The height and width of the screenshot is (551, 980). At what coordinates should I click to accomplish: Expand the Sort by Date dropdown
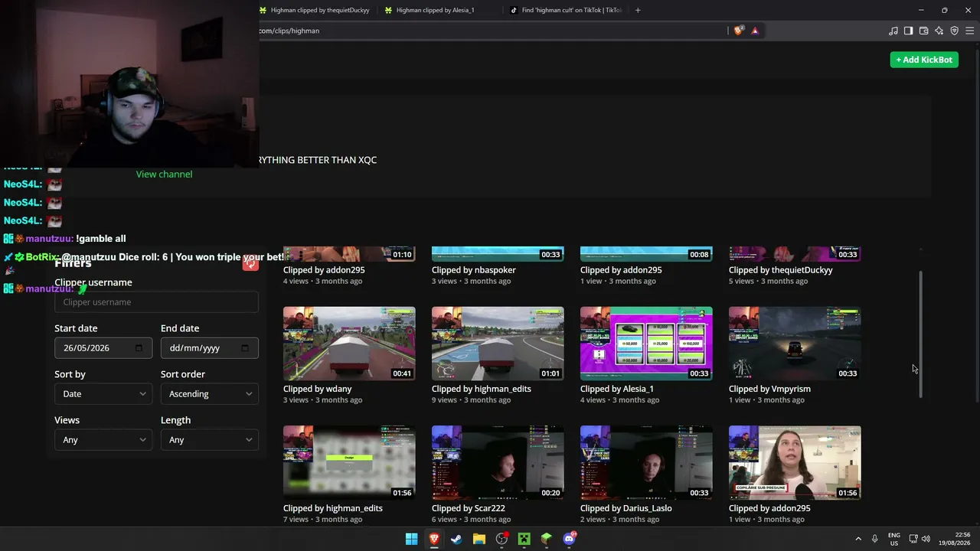[103, 394]
